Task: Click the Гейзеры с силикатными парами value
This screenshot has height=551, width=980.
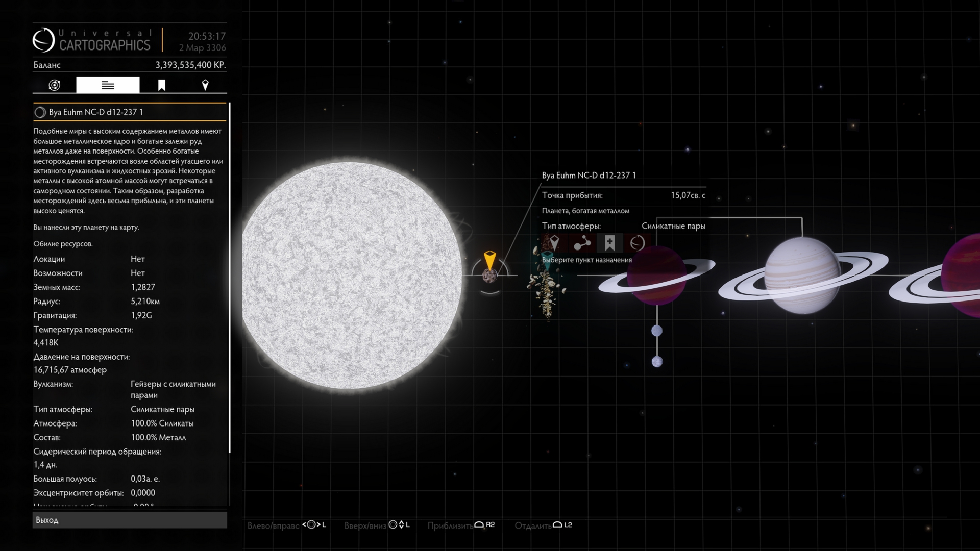Action: click(173, 390)
